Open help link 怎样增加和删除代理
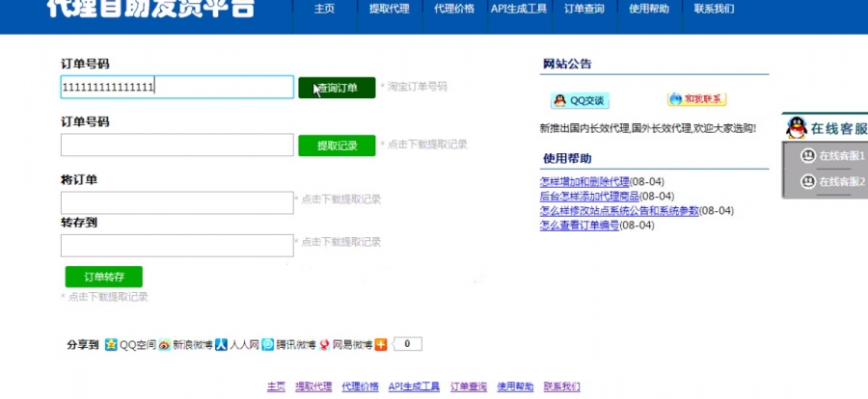 tap(584, 181)
